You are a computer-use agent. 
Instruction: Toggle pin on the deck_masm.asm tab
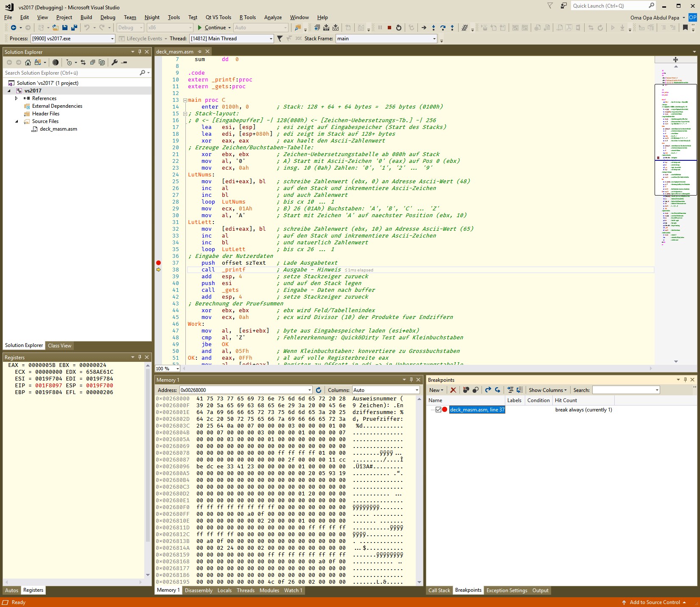pyautogui.click(x=199, y=52)
